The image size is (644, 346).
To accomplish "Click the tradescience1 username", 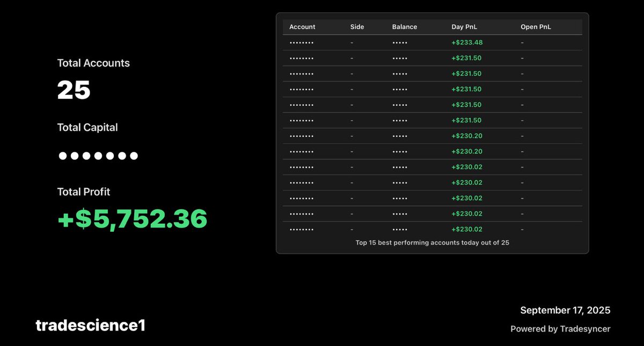I will click(x=90, y=325).
